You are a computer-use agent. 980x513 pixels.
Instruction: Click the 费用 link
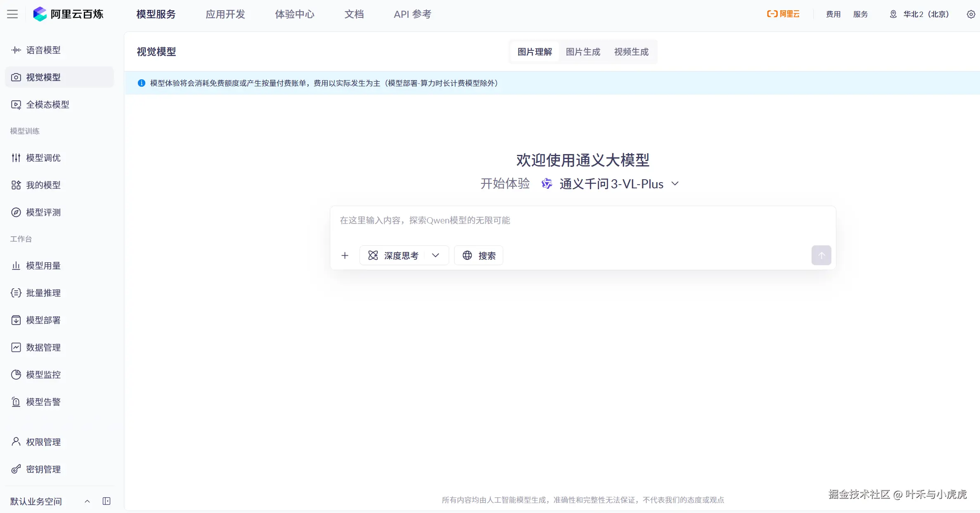click(x=833, y=14)
